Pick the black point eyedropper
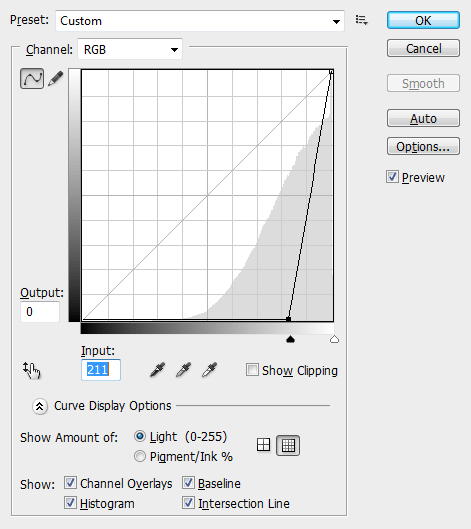 [157, 370]
